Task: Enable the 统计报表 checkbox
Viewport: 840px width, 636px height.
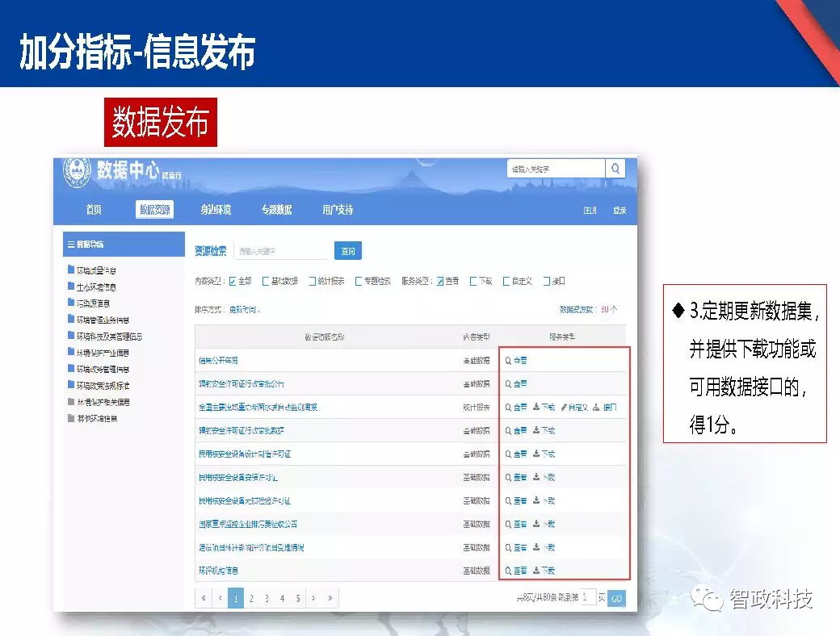Action: click(x=312, y=281)
